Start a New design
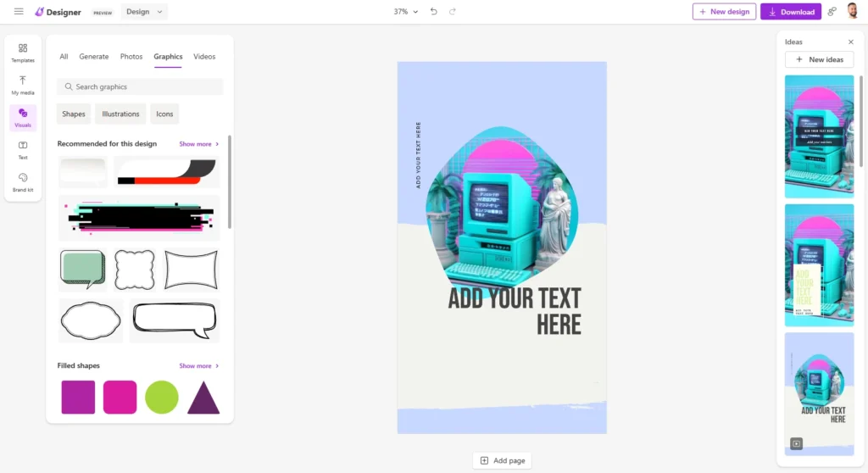This screenshot has width=868, height=473. [724, 12]
